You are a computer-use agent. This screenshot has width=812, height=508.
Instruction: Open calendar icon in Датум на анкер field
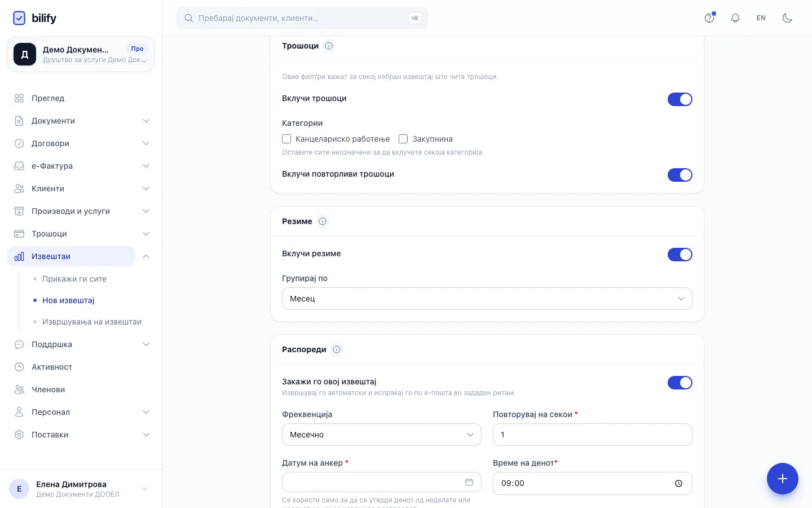[469, 482]
